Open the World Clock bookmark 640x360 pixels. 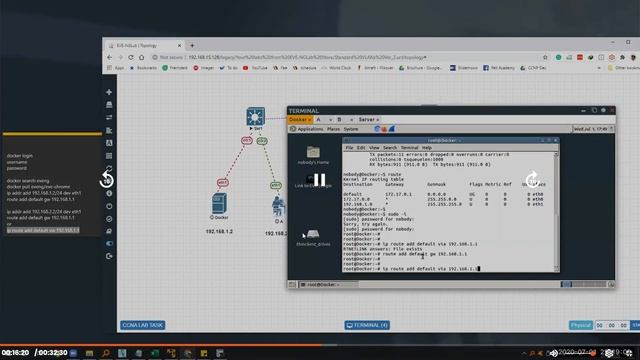point(337,68)
